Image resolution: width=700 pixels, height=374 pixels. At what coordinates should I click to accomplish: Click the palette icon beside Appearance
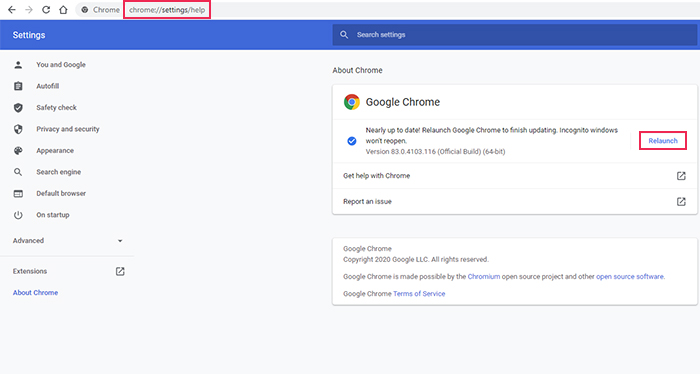(x=18, y=150)
